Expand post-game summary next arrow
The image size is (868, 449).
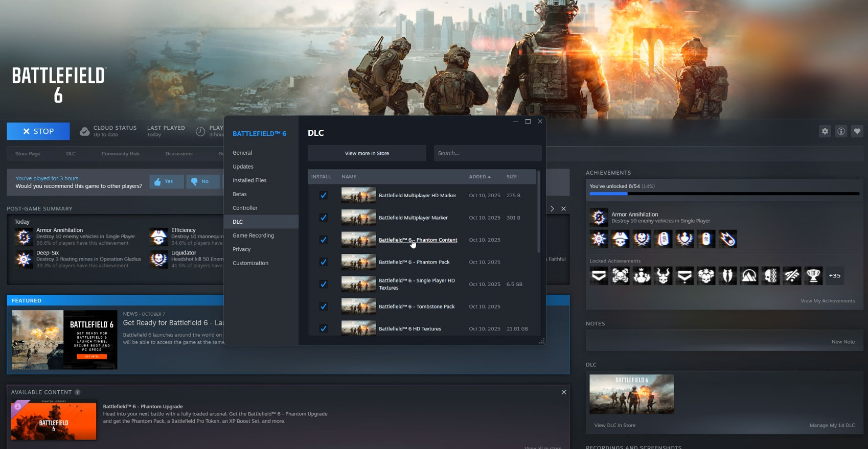pyautogui.click(x=552, y=208)
